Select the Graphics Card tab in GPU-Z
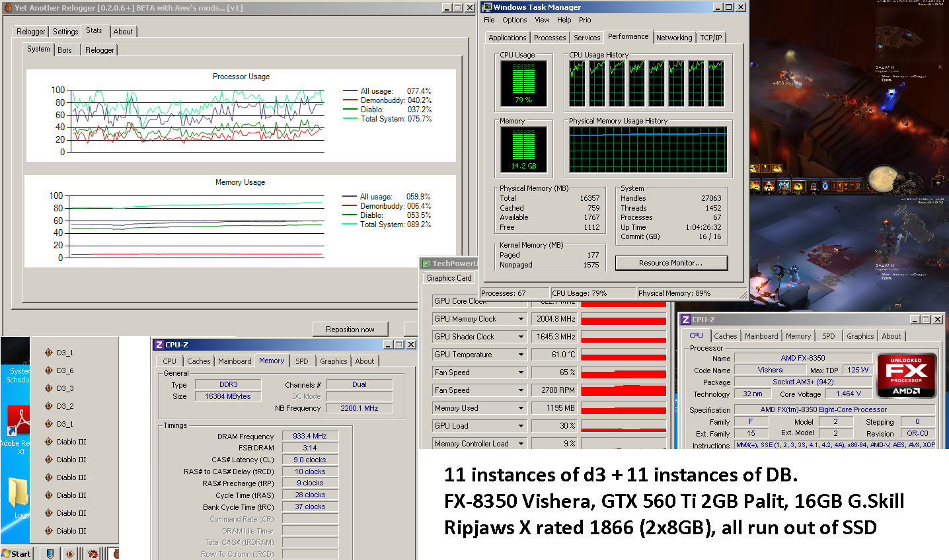Image resolution: width=949 pixels, height=560 pixels. [449, 278]
